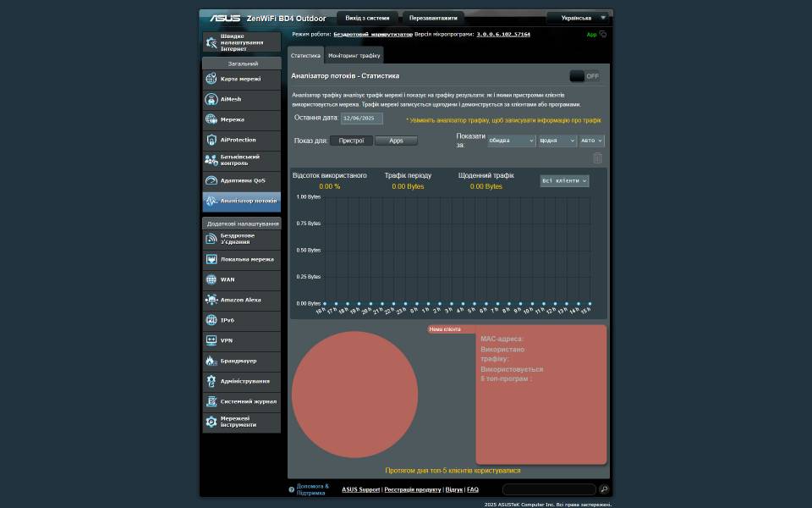Toggle the traffic analyzer OFF switch
This screenshot has width=812, height=508.
[584, 76]
